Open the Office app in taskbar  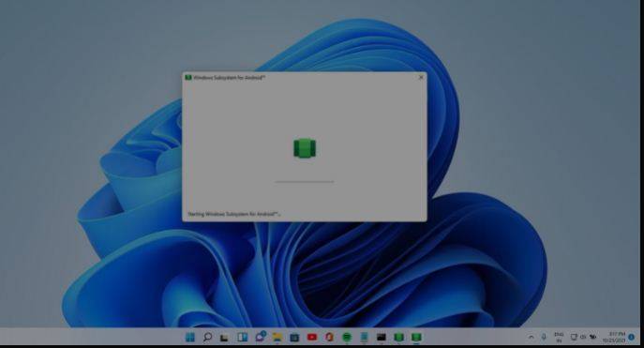pos(329,338)
